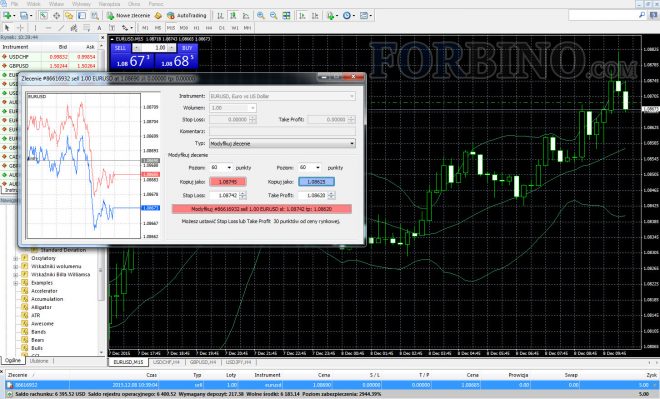Click the tile windows grid icon

click(x=286, y=16)
